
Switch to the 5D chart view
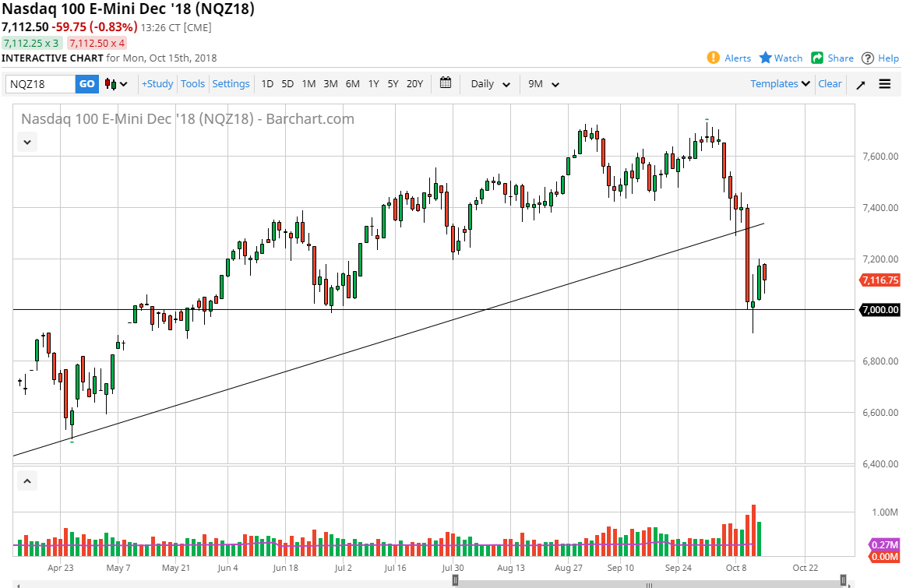coord(287,83)
